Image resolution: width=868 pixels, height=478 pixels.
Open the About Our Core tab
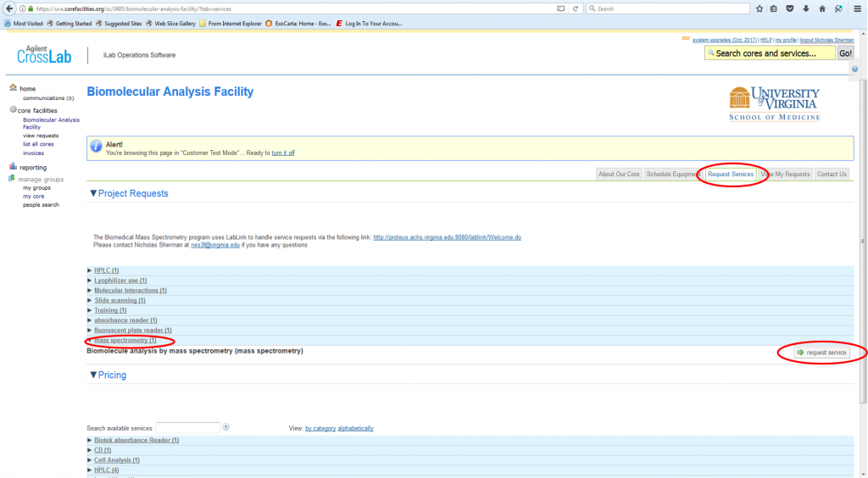619,174
